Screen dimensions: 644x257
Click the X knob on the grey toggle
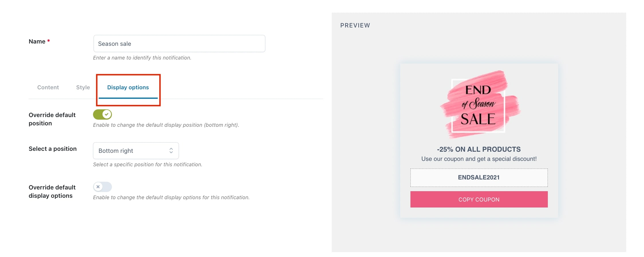tap(98, 187)
